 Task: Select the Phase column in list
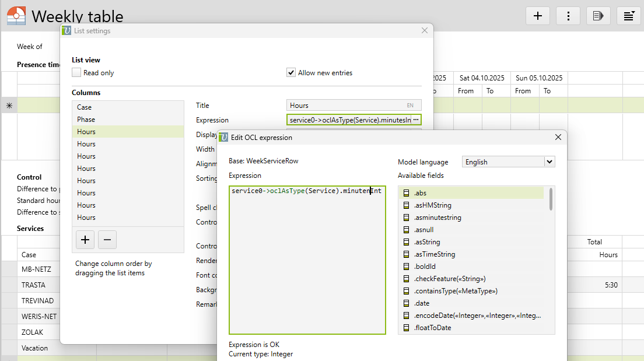click(86, 120)
